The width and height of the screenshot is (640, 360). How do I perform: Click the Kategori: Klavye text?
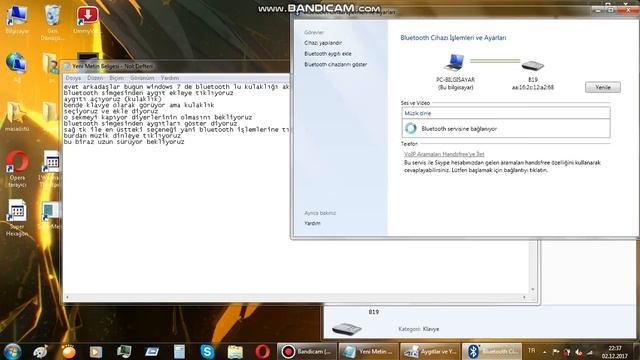click(418, 329)
